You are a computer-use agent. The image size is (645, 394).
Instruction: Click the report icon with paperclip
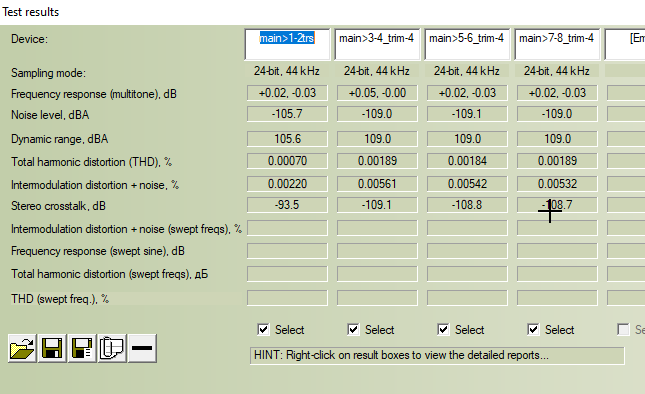pyautogui.click(x=112, y=348)
